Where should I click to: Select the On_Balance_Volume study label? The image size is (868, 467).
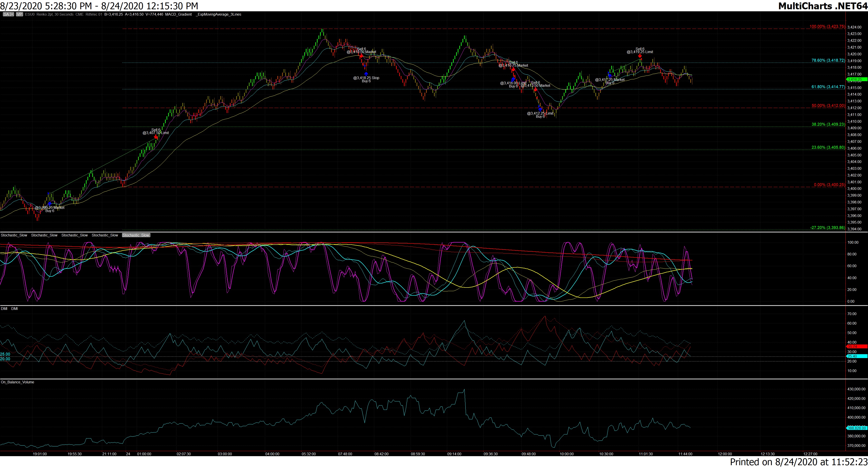[x=18, y=382]
